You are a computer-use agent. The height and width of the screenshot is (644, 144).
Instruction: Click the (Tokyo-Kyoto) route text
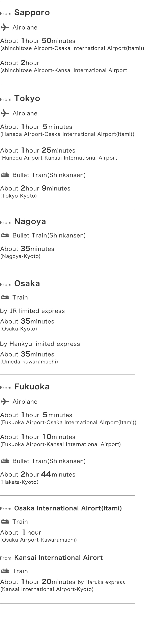(x=19, y=196)
